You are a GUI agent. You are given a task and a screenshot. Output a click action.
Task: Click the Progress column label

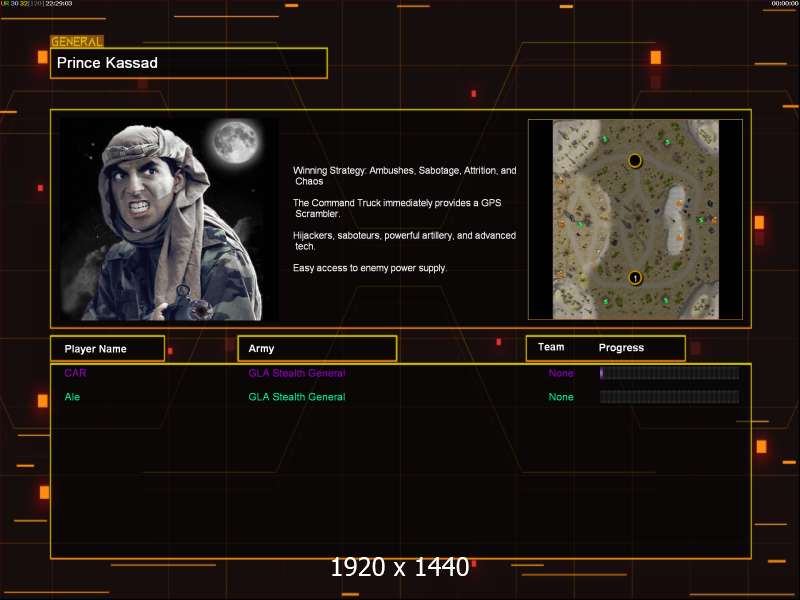[x=621, y=347]
